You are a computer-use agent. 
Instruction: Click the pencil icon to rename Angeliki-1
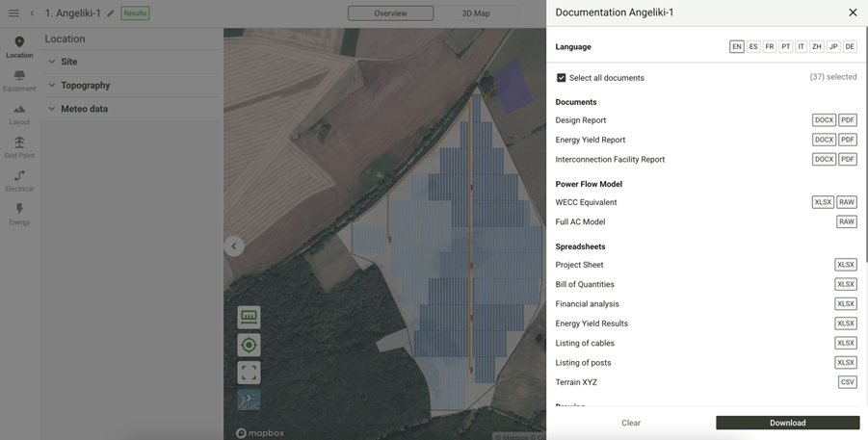111,13
